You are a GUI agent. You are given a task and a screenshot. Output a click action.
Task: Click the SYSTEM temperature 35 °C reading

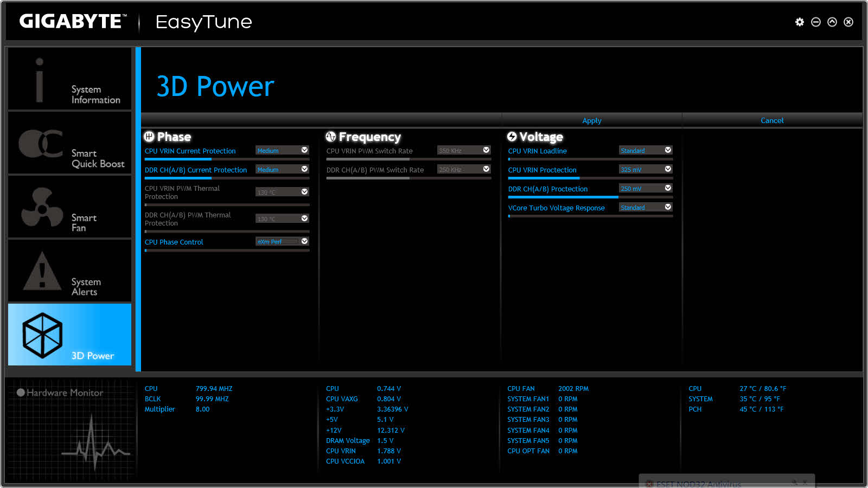759,399
